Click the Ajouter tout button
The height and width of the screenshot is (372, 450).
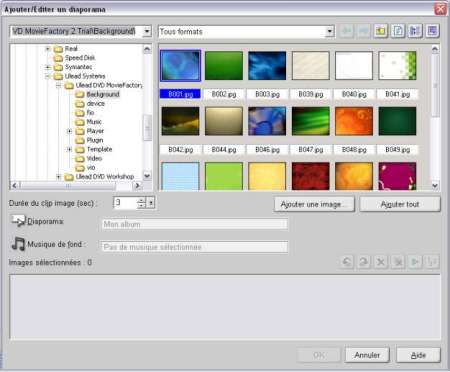[x=400, y=204]
